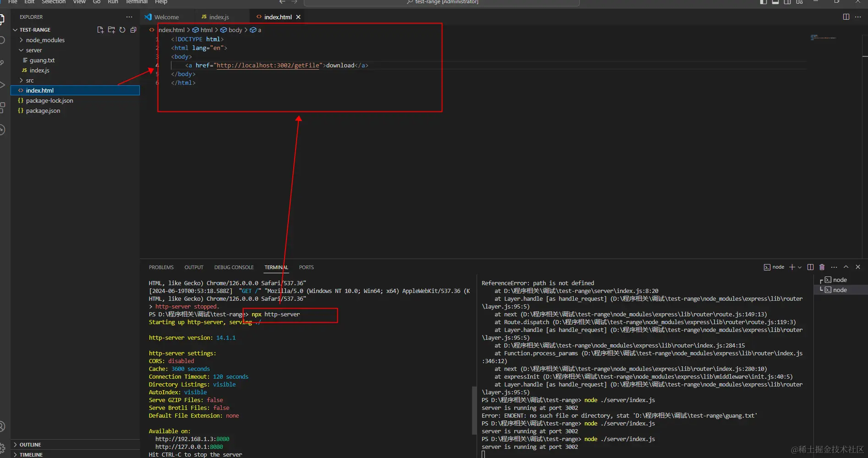
Task: Open index.js in the server folder
Action: pyautogui.click(x=39, y=70)
